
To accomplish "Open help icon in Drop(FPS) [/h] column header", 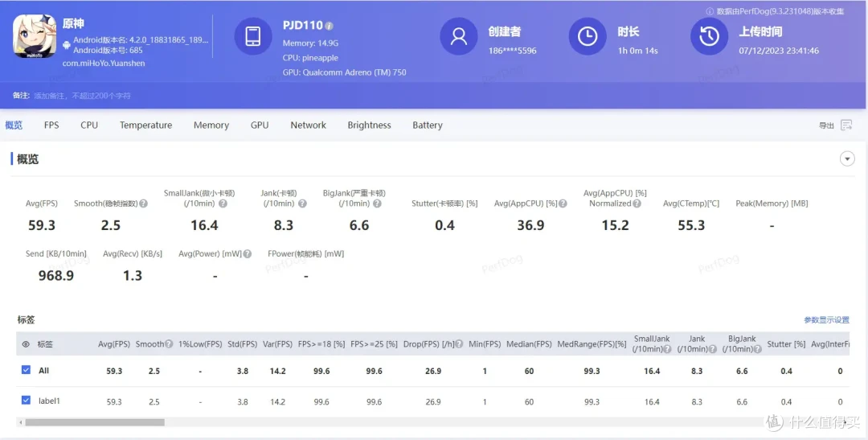I will tap(459, 344).
